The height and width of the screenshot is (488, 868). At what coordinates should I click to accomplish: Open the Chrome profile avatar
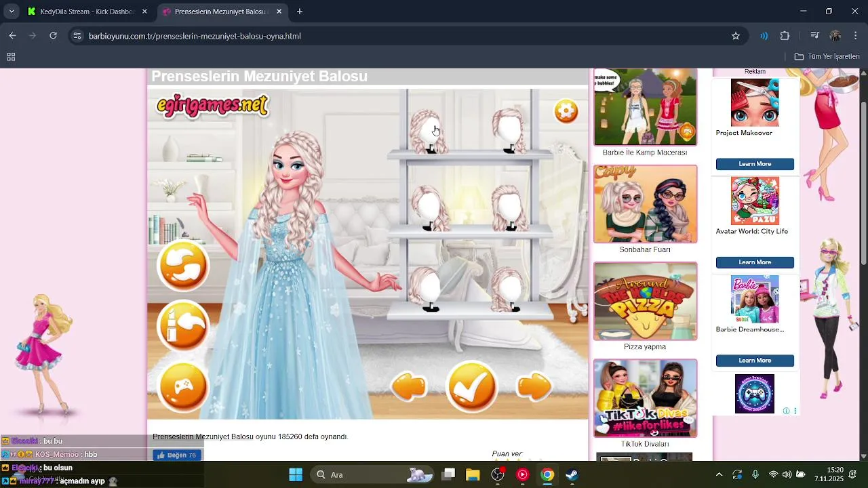click(835, 36)
